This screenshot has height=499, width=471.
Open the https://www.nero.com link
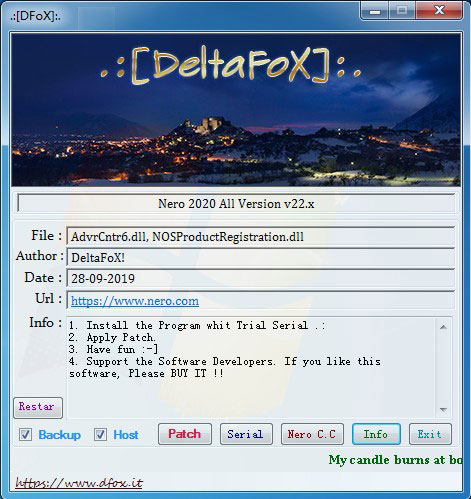[x=135, y=301]
